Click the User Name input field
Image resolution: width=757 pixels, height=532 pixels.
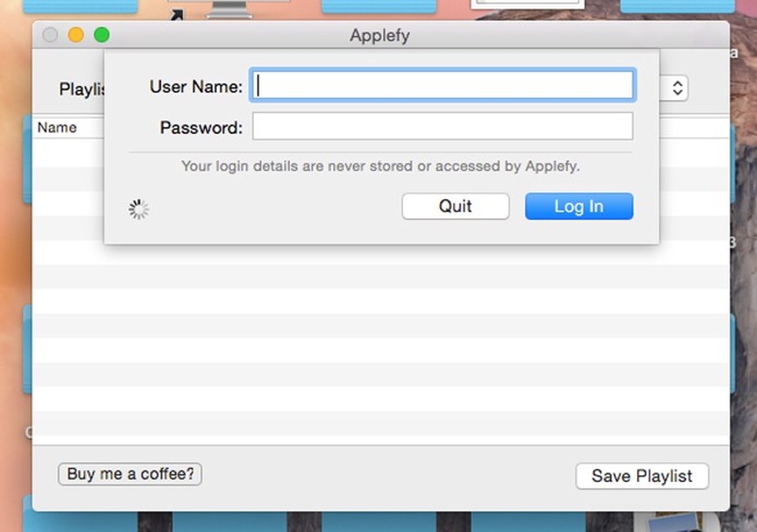pos(442,85)
